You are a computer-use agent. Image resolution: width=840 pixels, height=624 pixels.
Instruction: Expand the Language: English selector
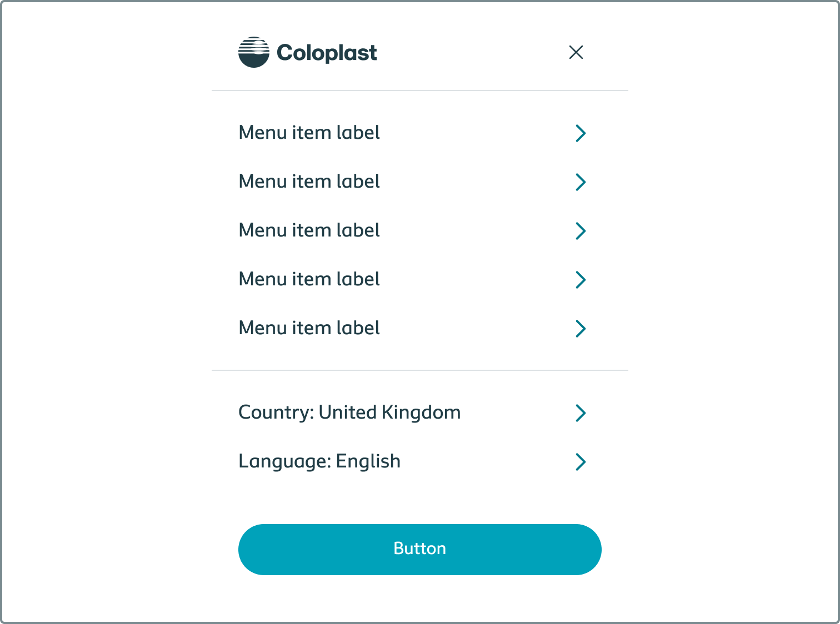319,462
